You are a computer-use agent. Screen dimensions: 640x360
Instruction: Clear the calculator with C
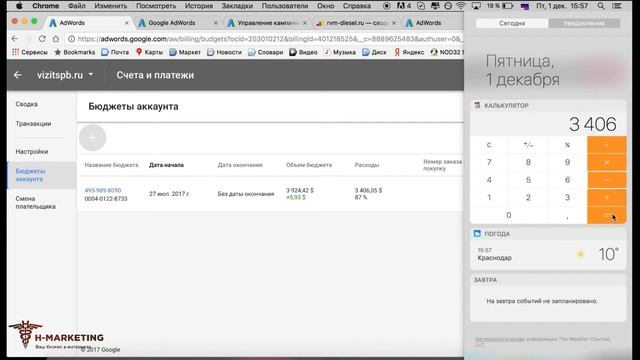pos(489,145)
